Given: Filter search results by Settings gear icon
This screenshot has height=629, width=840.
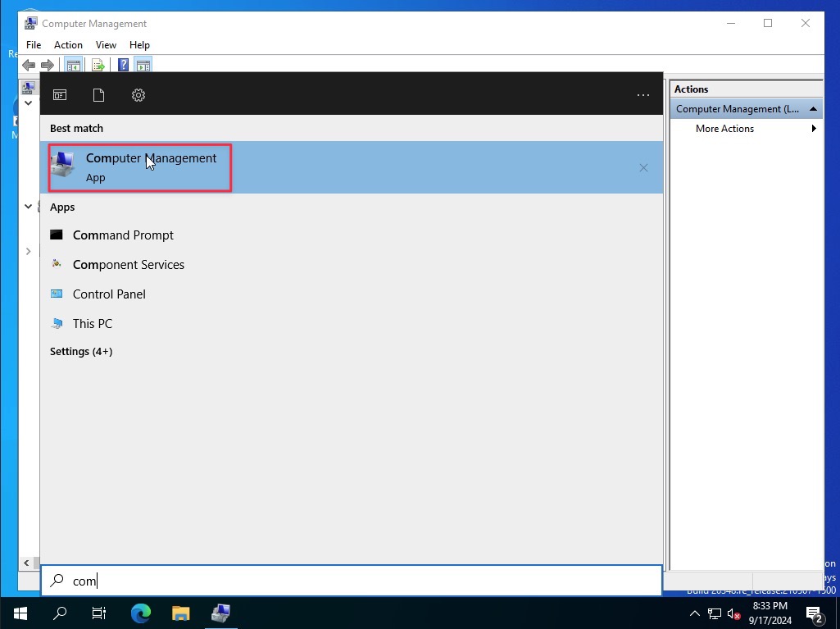Looking at the screenshot, I should [x=138, y=95].
